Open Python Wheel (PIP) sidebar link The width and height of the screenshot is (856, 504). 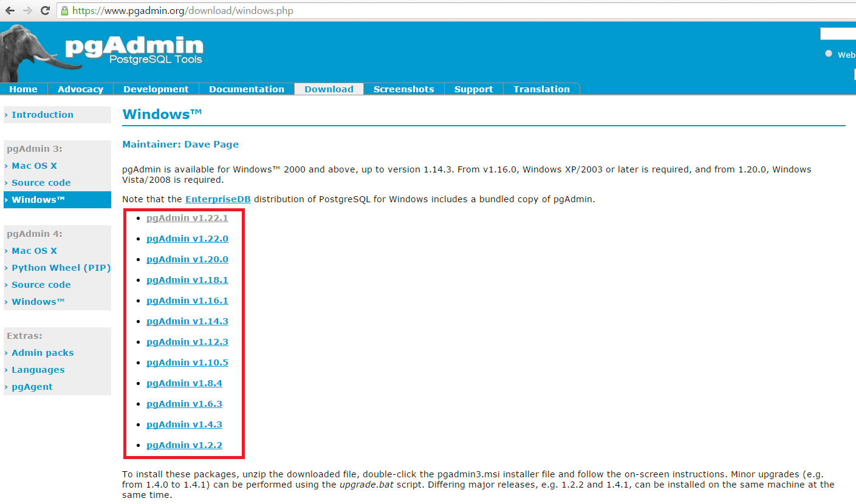[61, 267]
